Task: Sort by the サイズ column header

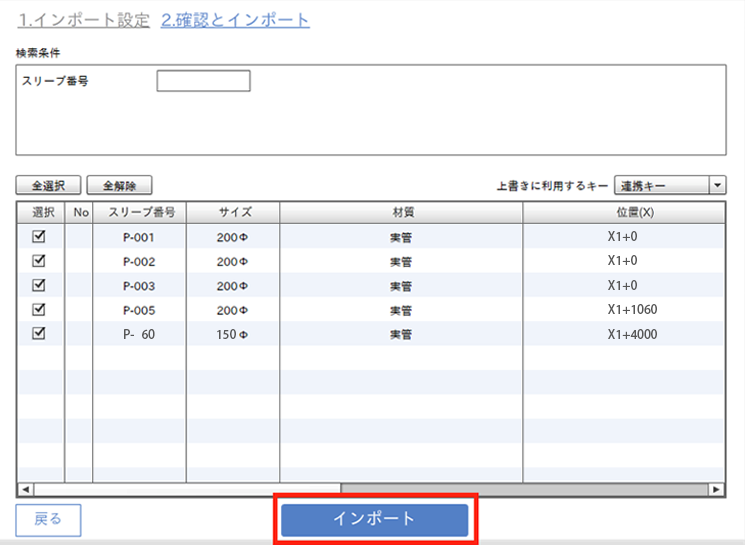Action: (233, 212)
